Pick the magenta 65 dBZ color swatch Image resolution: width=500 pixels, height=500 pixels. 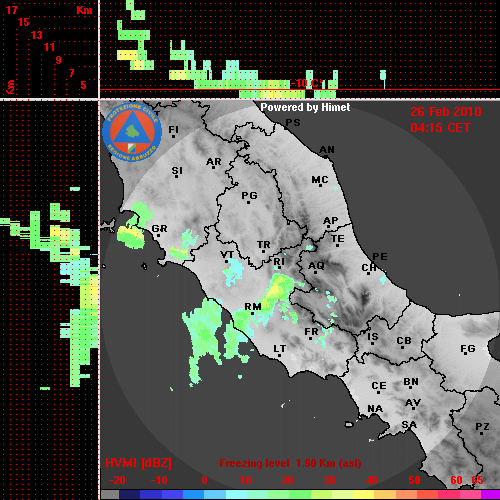490,495
